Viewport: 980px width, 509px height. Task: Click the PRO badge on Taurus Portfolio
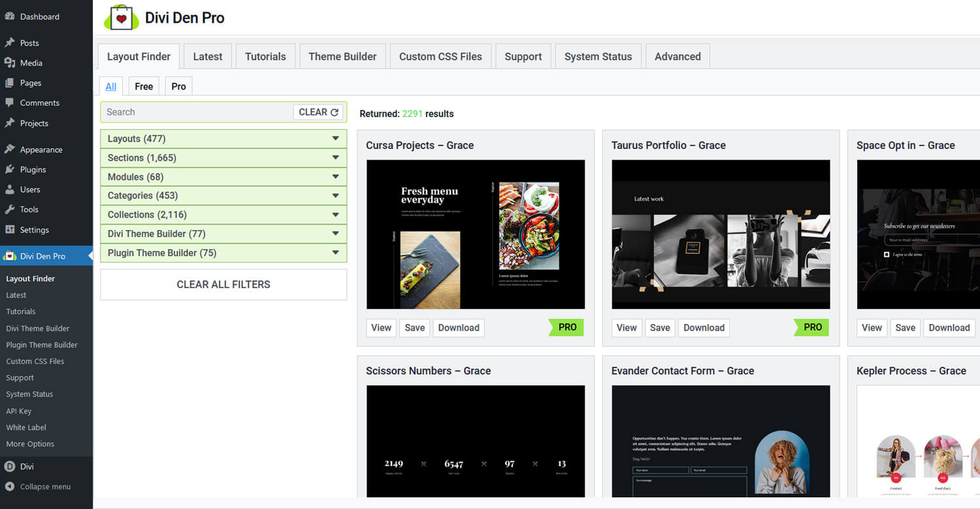[x=811, y=327]
